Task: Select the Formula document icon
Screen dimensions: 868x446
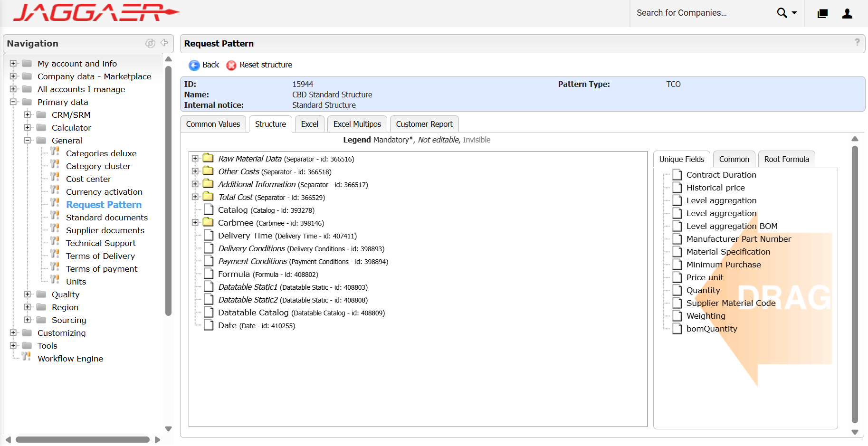Action: [209, 274]
